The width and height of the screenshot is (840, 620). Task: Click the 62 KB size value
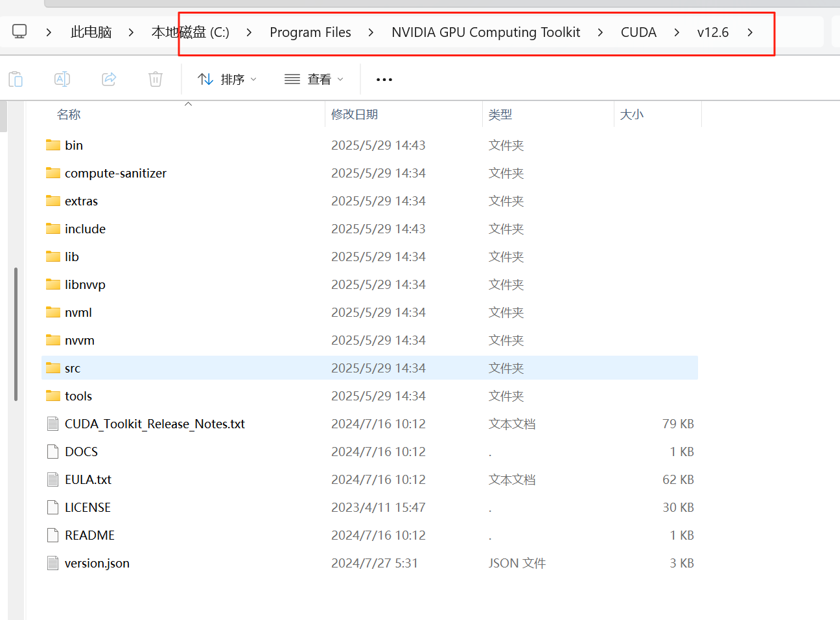tap(678, 479)
